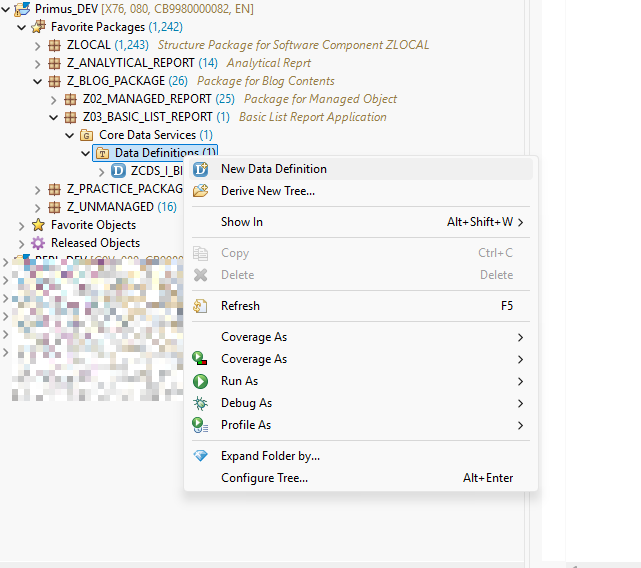Open the first Coverage As submenu without icon
Viewport: 641px width, 568px height.
point(361,337)
